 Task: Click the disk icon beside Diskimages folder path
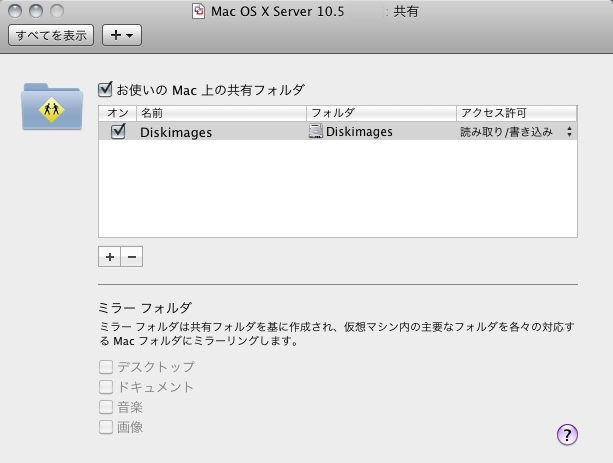pyautogui.click(x=316, y=132)
